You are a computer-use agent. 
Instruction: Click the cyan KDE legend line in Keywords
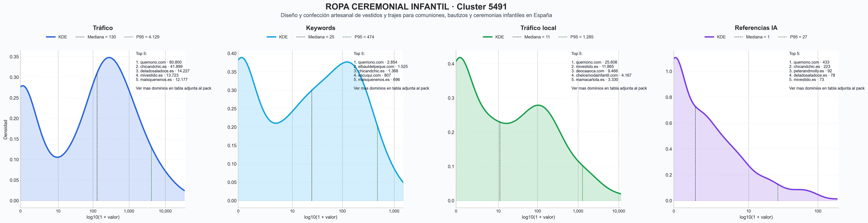coord(271,37)
